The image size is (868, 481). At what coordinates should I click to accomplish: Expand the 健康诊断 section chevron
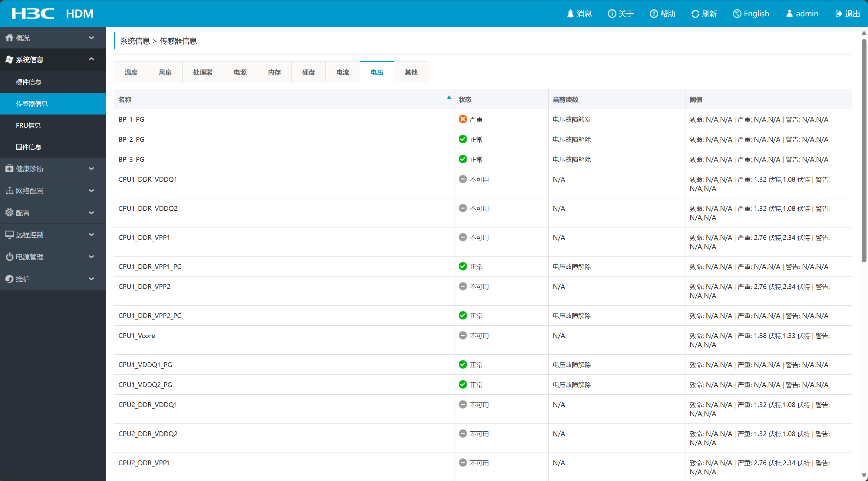(91, 168)
